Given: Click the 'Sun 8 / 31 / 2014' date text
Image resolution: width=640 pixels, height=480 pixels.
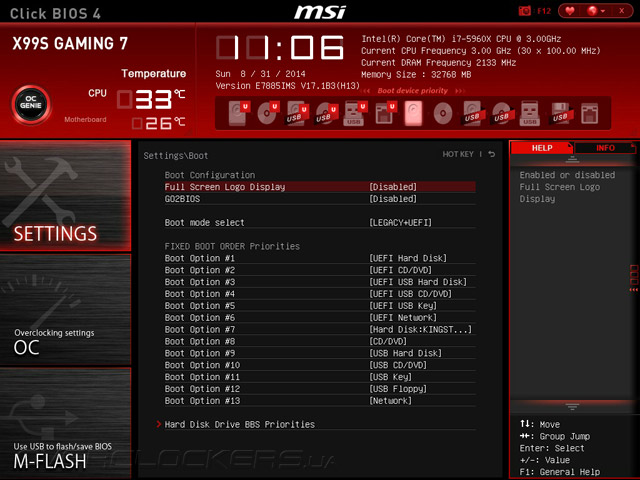Looking at the screenshot, I should coord(260,74).
